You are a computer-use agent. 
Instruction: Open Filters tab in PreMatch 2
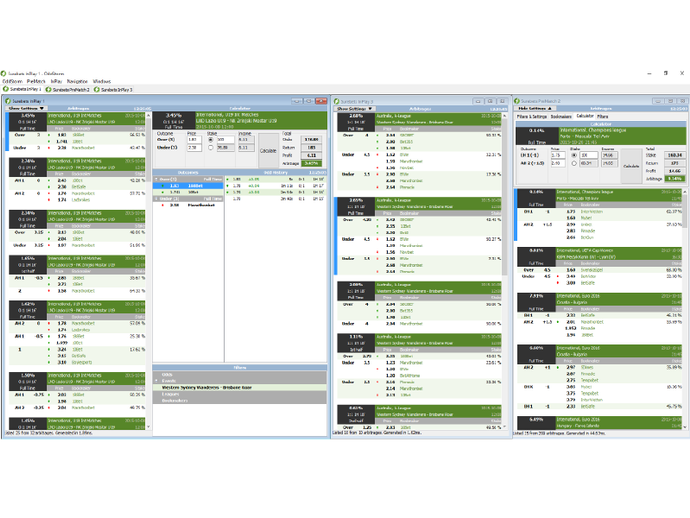602,116
